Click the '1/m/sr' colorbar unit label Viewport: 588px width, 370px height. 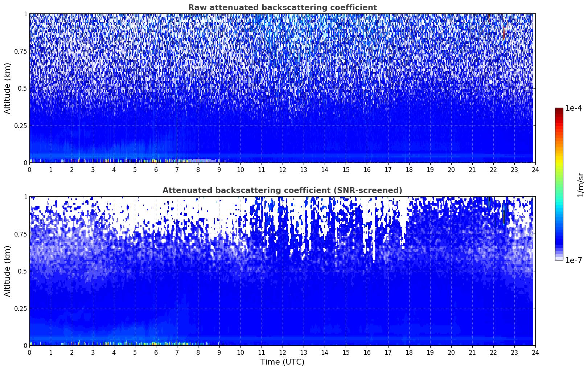click(x=580, y=184)
